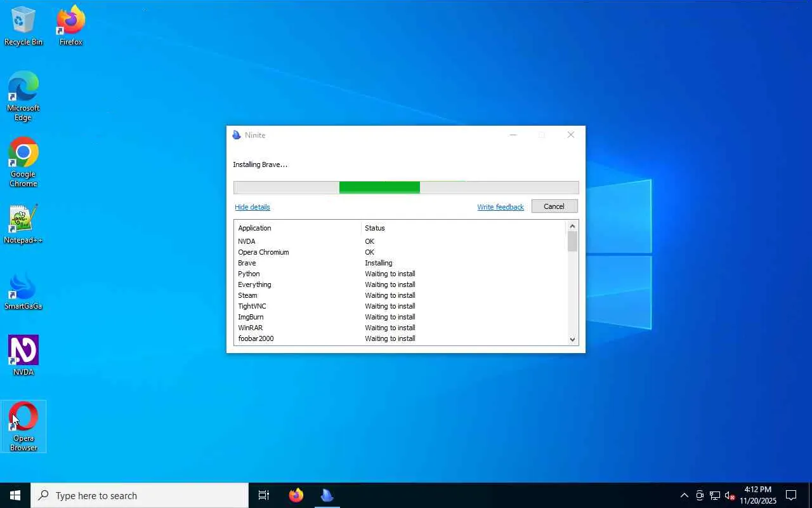Open the notification center
The image size is (812, 508).
pyautogui.click(x=791, y=495)
